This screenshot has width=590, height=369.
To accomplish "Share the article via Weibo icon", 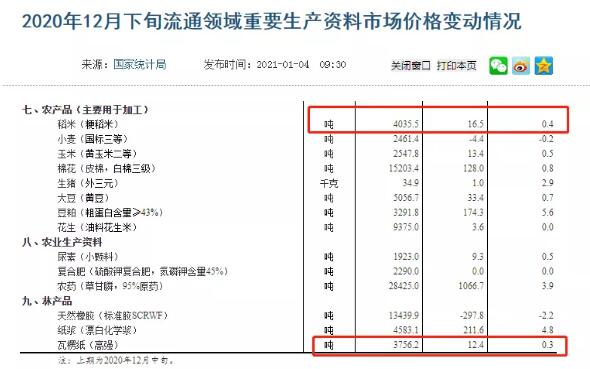I will click(x=521, y=66).
